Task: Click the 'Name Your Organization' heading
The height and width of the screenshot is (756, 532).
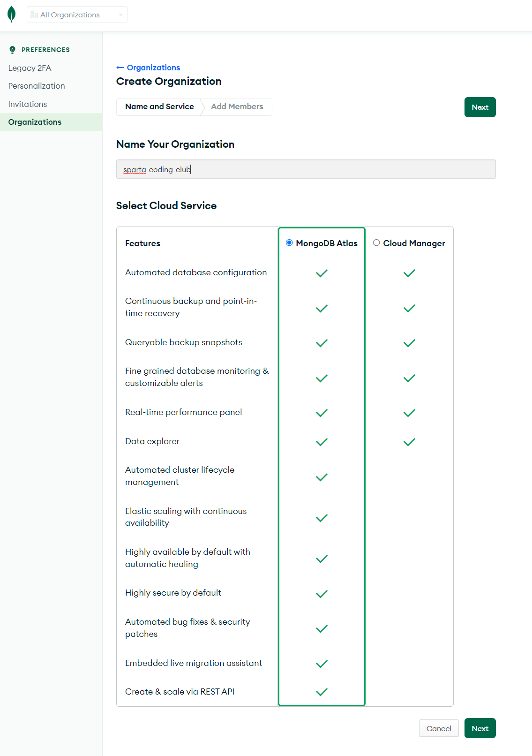Action: 175,144
